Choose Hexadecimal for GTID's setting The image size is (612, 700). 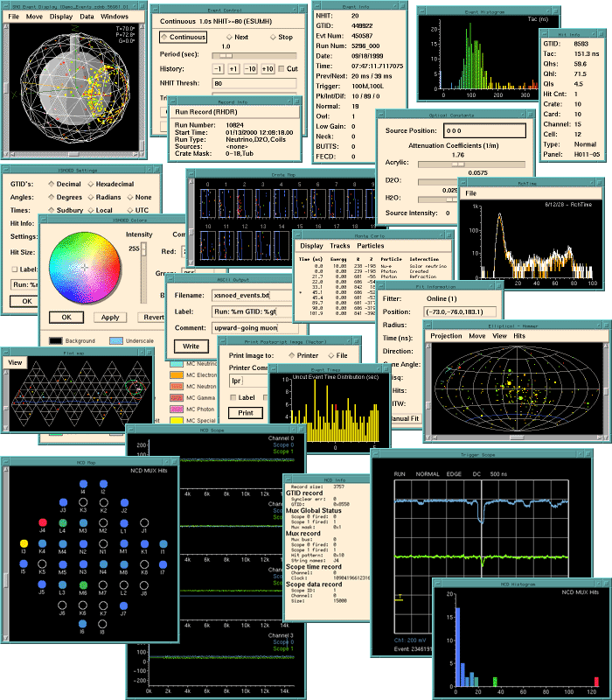tap(111, 184)
